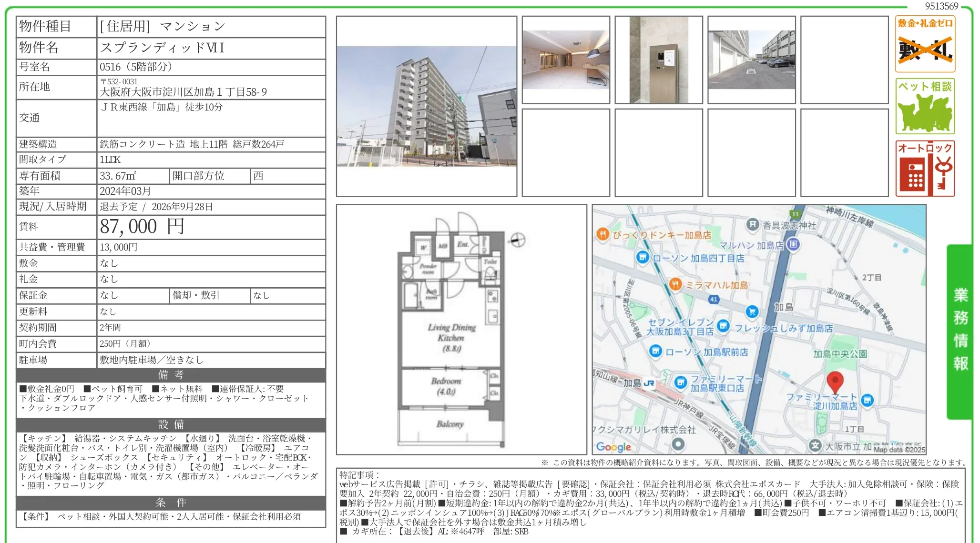Click the 設備 section header

(171, 424)
